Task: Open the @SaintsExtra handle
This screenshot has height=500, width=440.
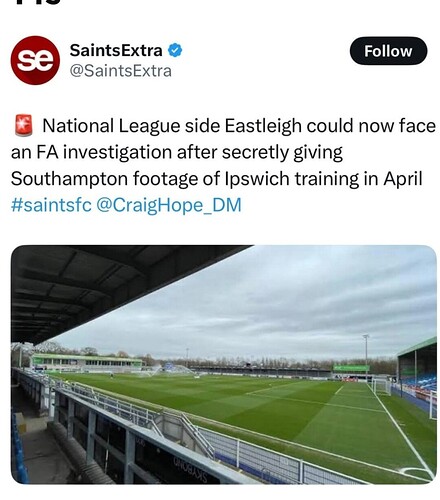Action: tap(120, 71)
